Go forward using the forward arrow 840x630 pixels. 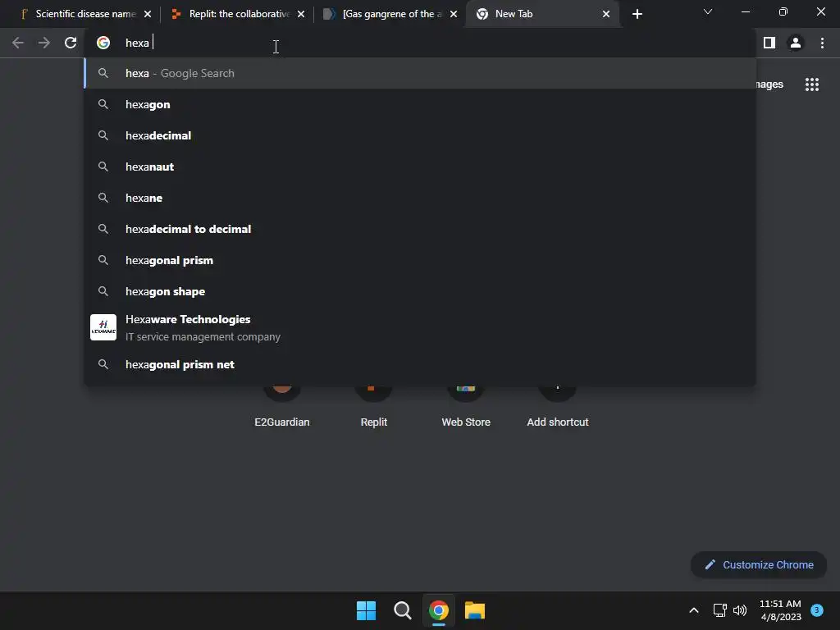pos(44,43)
